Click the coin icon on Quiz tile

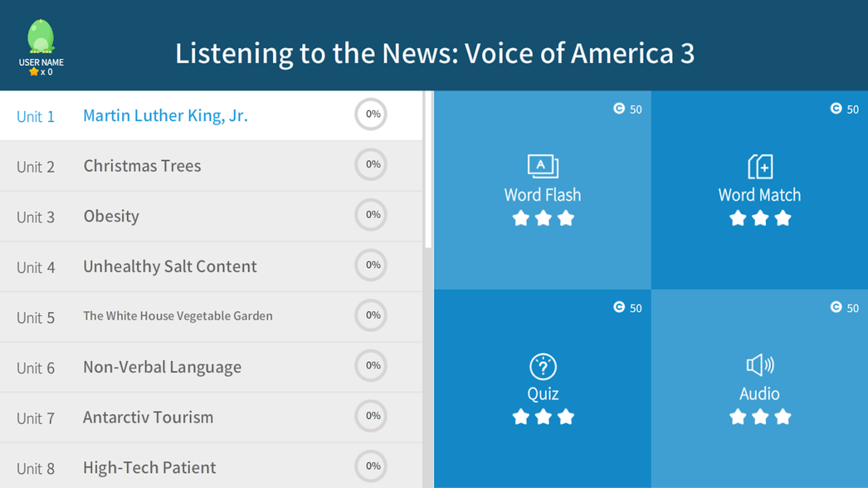(619, 307)
